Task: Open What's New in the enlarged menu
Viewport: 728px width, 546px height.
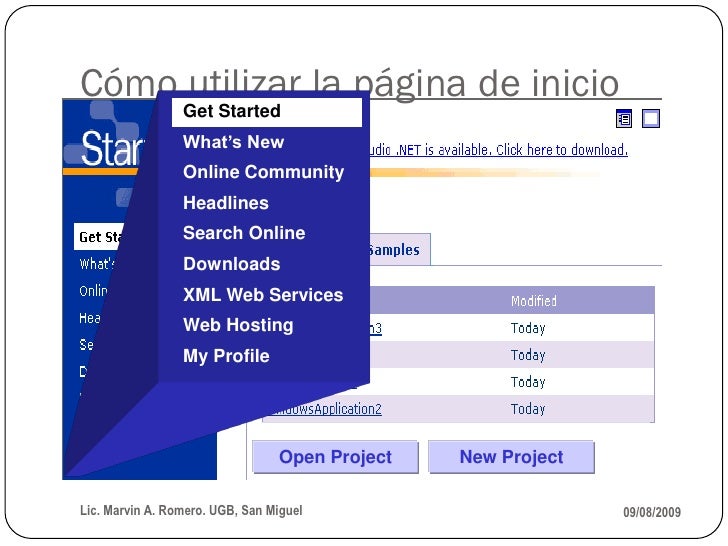Action: (233, 142)
